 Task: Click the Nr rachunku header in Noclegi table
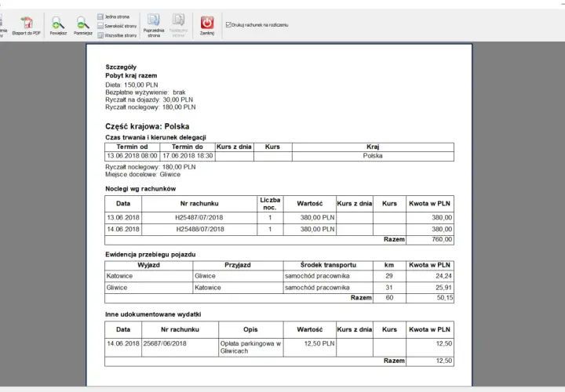coord(199,204)
